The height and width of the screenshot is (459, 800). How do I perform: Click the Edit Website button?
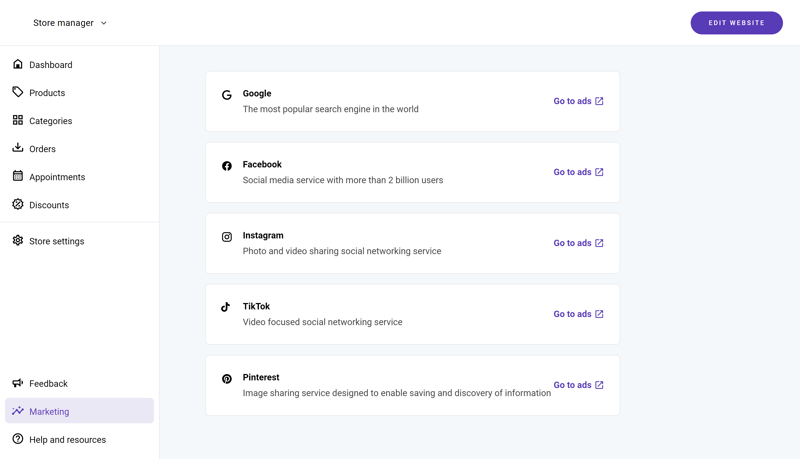[736, 23]
